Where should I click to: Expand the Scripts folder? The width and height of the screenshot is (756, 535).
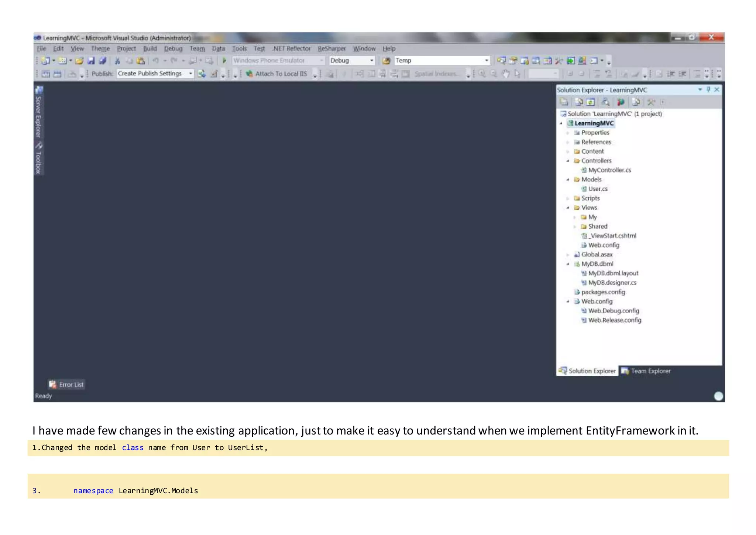tap(568, 198)
